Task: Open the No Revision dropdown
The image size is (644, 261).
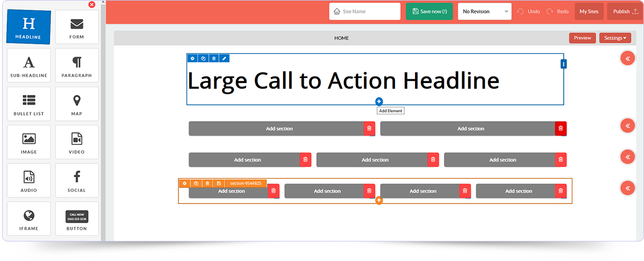Action: click(x=484, y=11)
